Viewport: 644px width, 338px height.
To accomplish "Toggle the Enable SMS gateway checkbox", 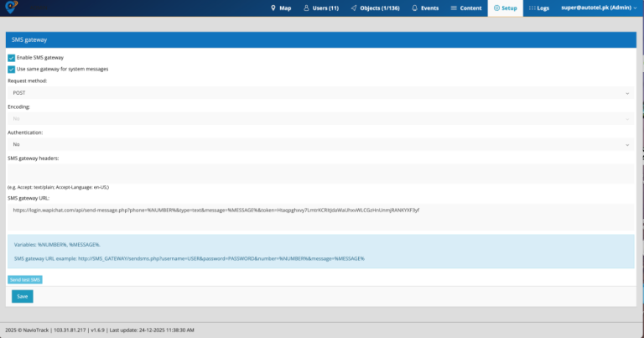I will click(12, 57).
